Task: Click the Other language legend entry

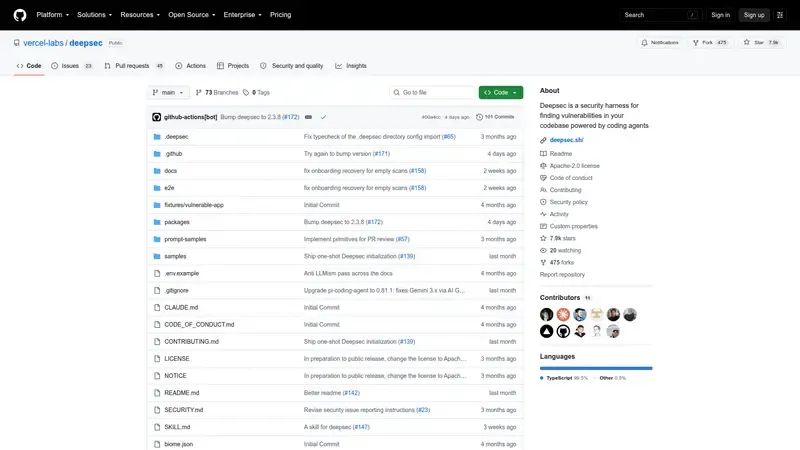Action: point(612,378)
